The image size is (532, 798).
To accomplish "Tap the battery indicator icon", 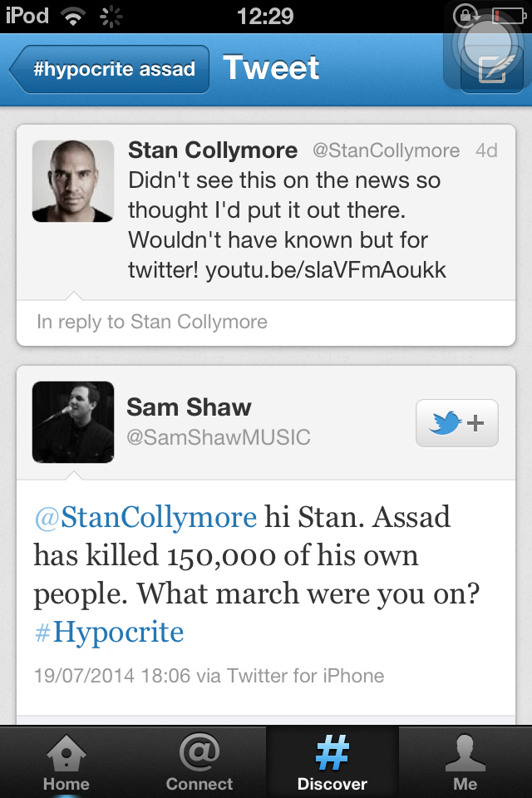I will coord(509,16).
